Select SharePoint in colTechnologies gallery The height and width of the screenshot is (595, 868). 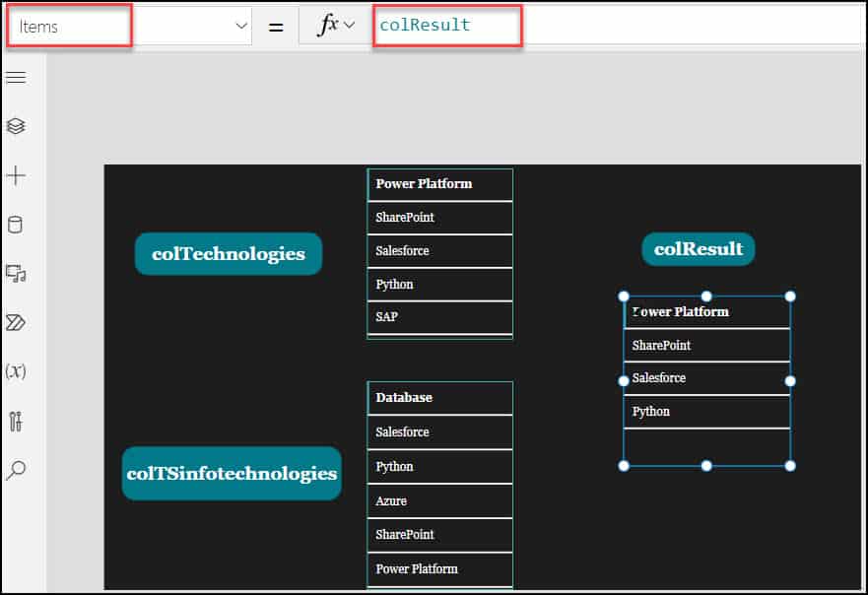point(440,218)
